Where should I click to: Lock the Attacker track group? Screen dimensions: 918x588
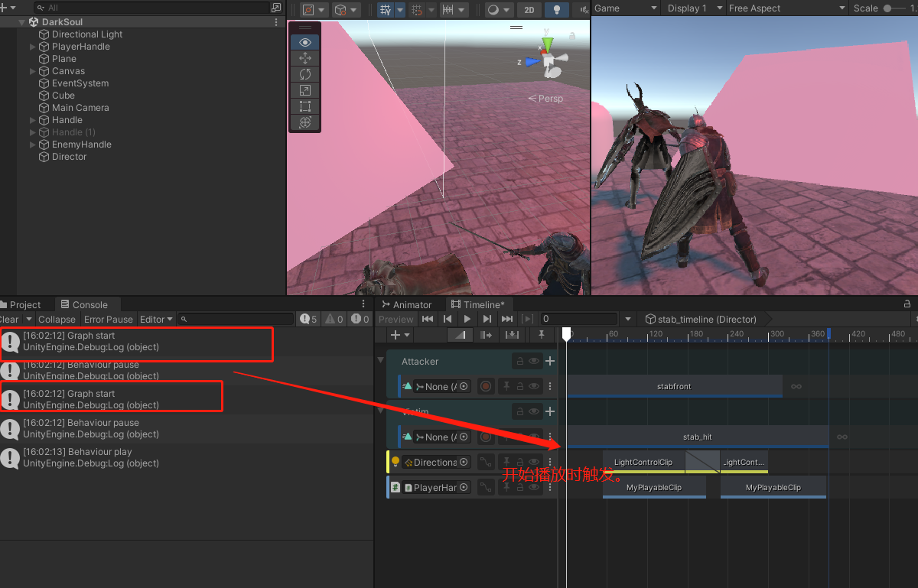coord(519,361)
